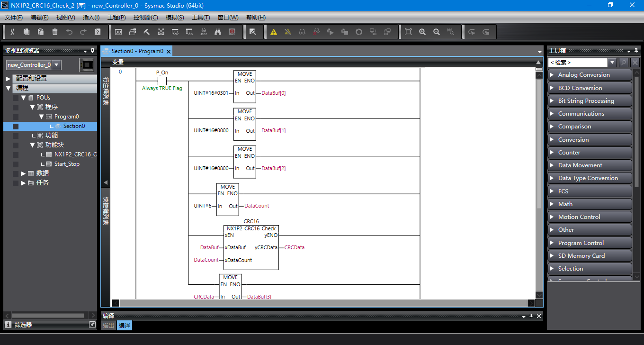Click the Delete trash icon in toolbar
644x345 pixels.
55,32
